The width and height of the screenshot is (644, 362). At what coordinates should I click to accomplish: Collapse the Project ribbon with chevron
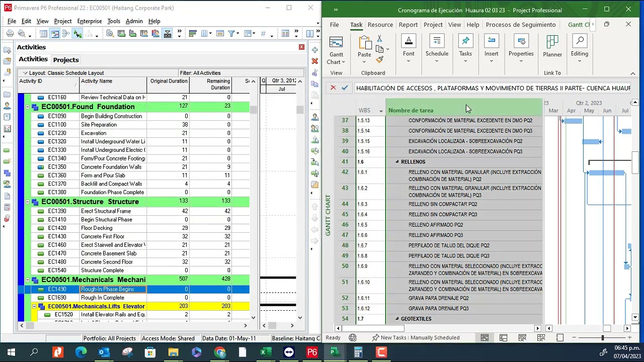(633, 73)
